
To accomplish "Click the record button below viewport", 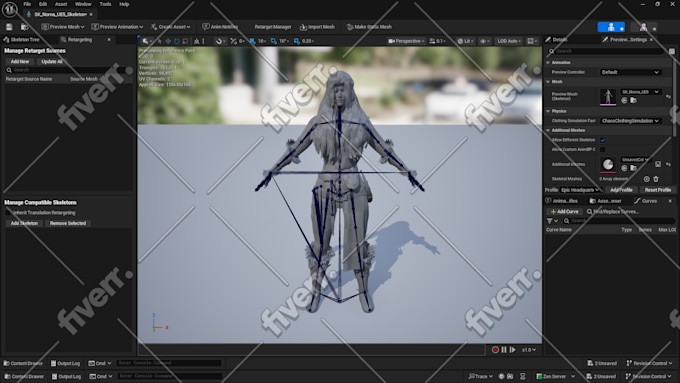I will pos(495,350).
